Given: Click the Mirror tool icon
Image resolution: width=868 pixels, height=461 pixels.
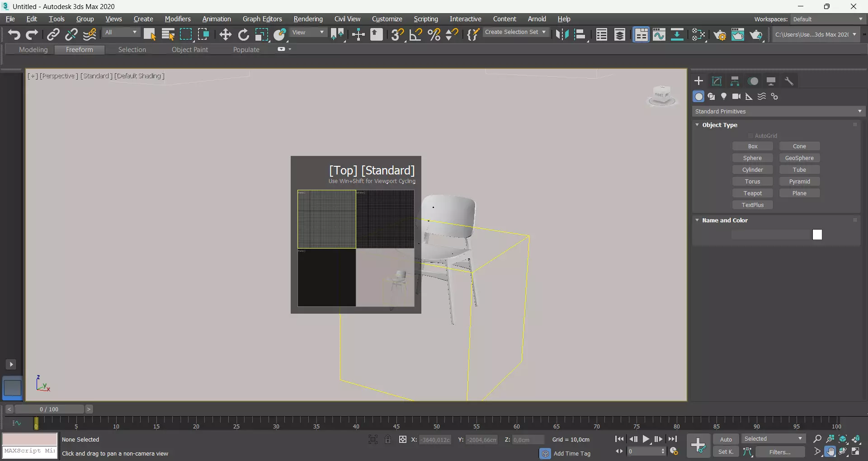Looking at the screenshot, I should 562,34.
